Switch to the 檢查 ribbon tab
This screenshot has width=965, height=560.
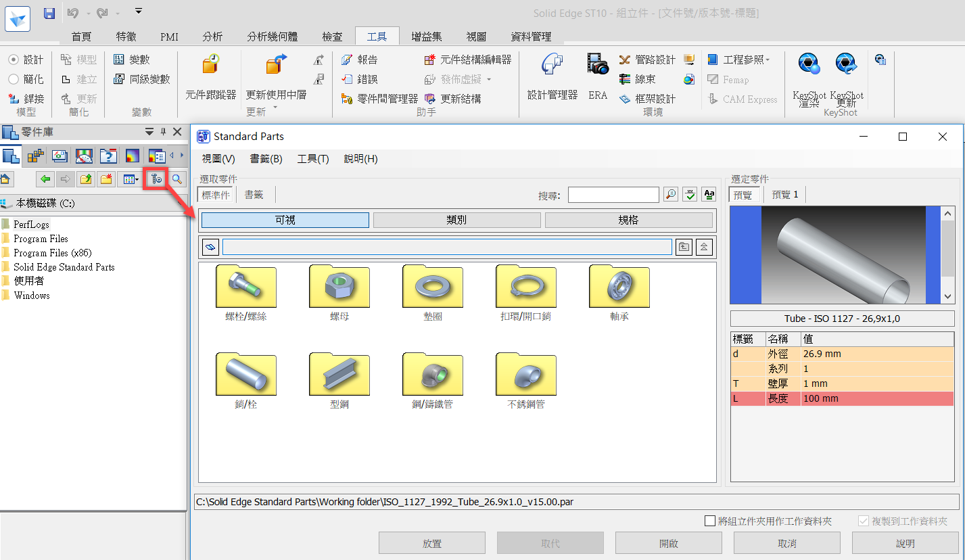332,37
